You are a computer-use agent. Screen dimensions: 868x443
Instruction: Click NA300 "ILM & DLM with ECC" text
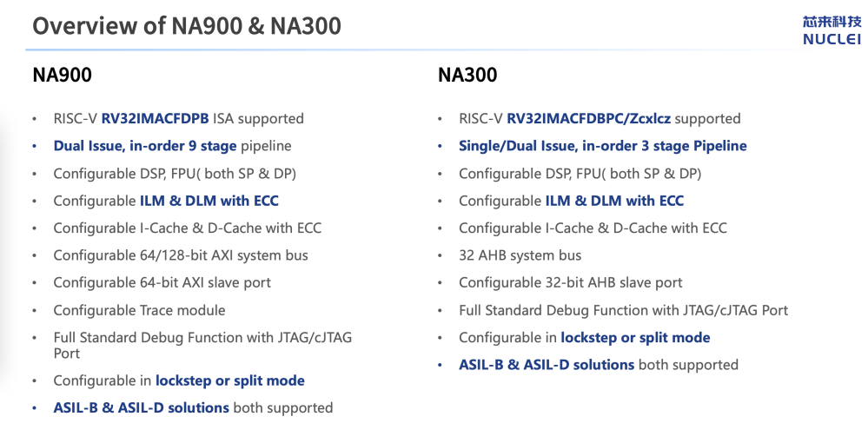point(614,201)
